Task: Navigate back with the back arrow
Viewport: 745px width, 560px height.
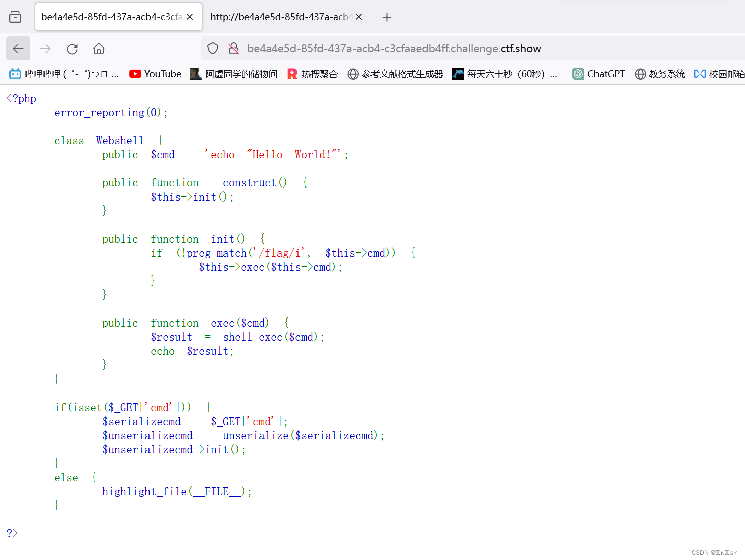Action: (x=18, y=48)
